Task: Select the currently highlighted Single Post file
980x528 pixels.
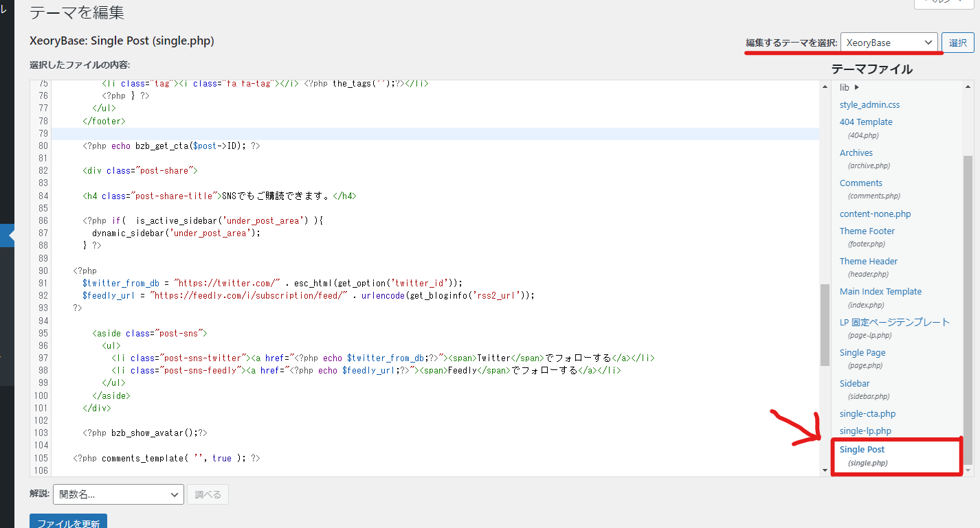Action: coord(862,449)
